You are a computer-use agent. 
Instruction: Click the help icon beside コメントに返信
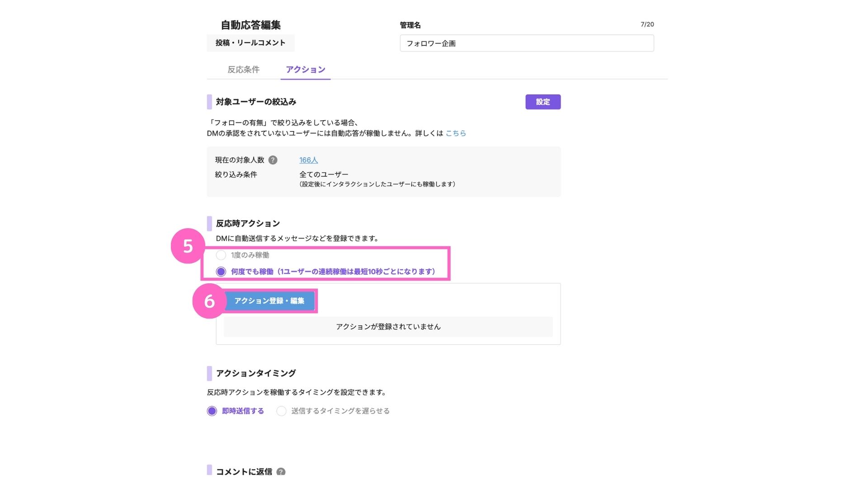click(x=281, y=472)
